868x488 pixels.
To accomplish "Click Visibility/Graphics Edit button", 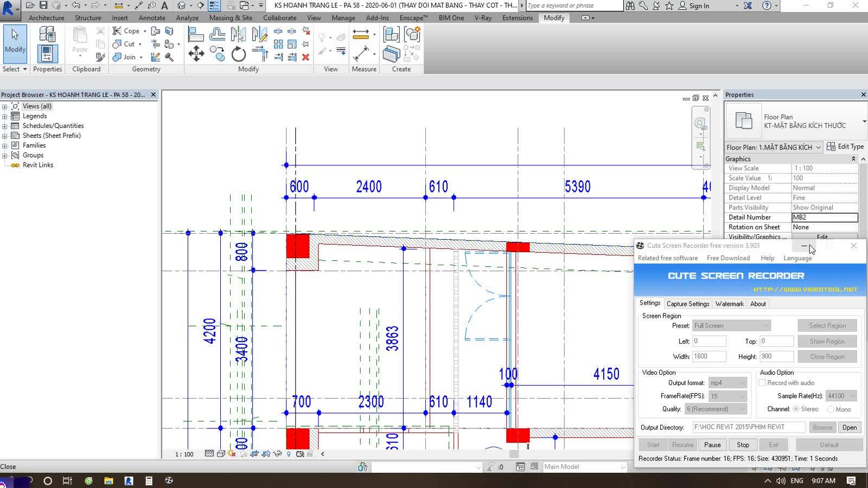I will [x=825, y=237].
